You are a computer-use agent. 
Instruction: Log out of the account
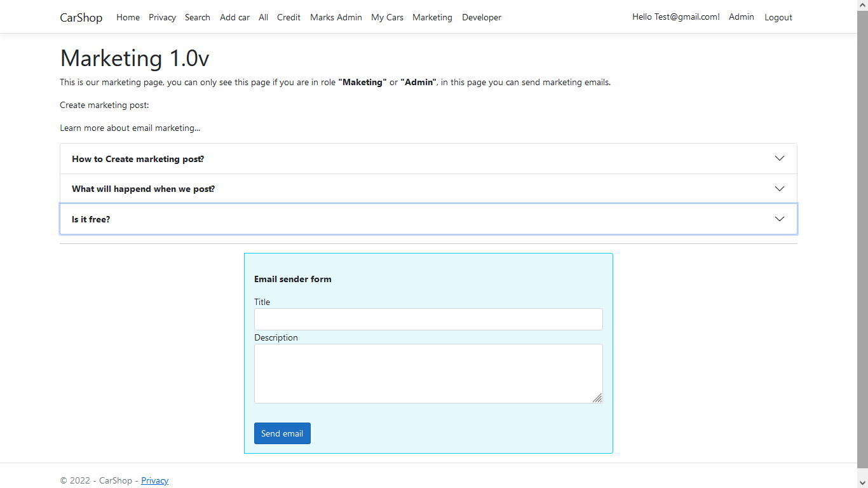pos(778,17)
